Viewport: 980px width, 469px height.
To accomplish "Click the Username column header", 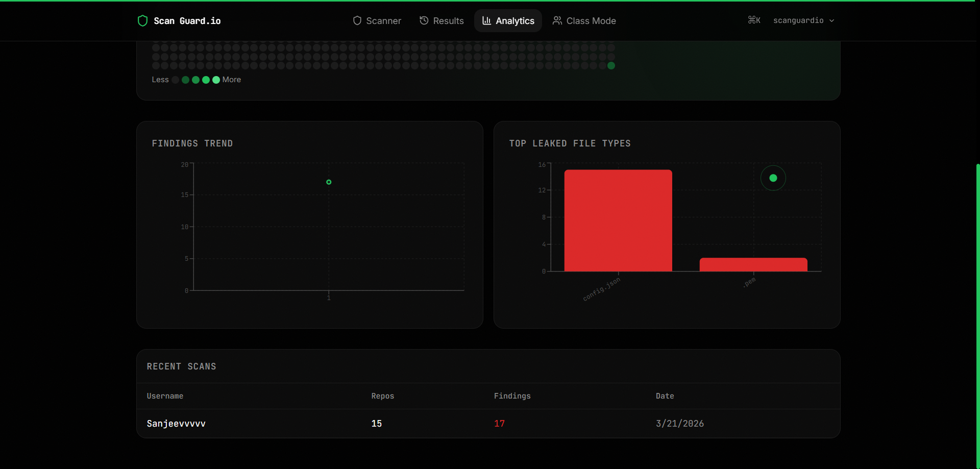I will tap(165, 396).
